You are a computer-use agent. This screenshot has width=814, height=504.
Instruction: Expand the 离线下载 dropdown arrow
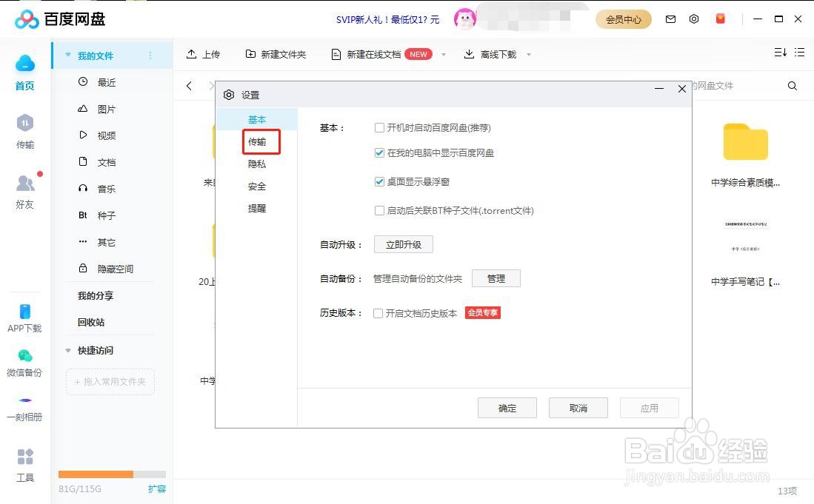[x=529, y=54]
